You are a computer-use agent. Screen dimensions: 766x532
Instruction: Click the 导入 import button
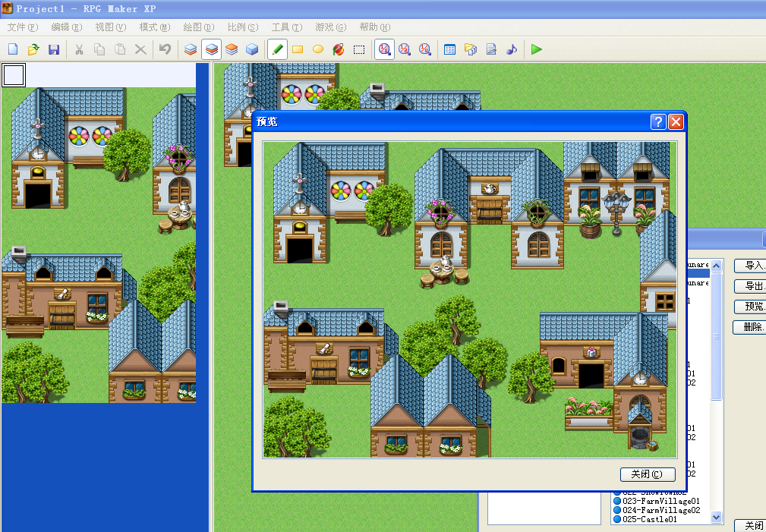coord(750,266)
